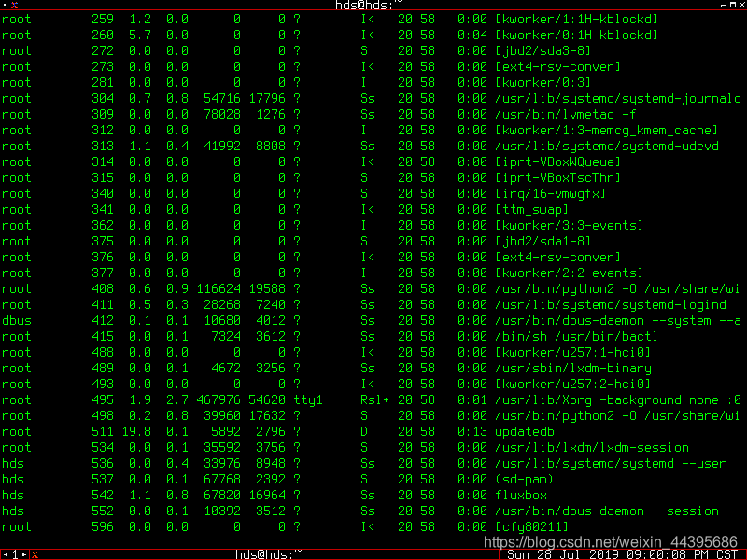Switch to the next workspace with the right arrow
The width and height of the screenshot is (747, 560).
tap(24, 554)
